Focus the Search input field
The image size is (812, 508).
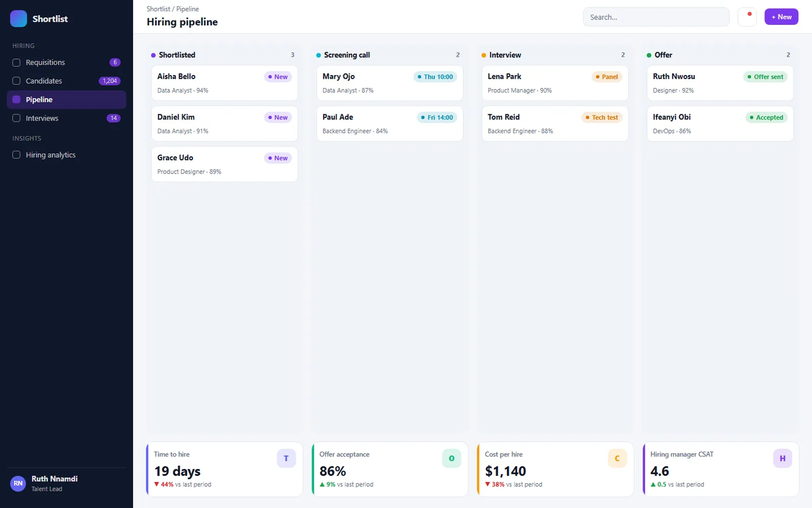pyautogui.click(x=656, y=17)
